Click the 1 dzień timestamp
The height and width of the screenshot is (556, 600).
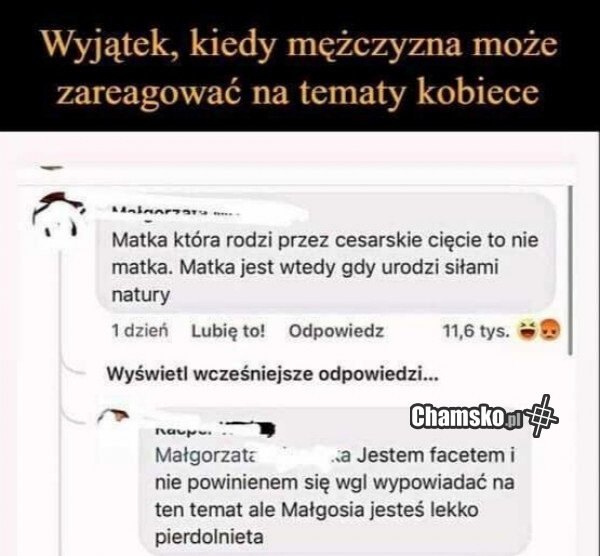(140, 331)
